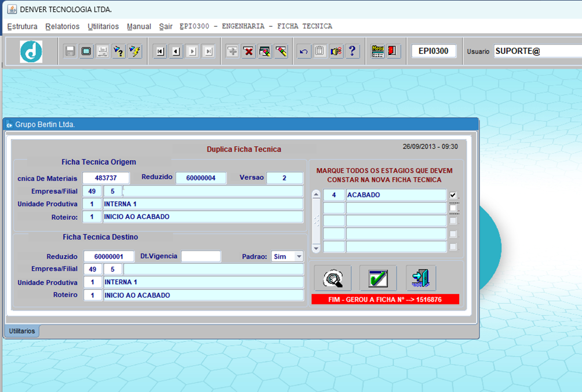
Task: Click the Denver 'd' logo
Action: [x=31, y=52]
